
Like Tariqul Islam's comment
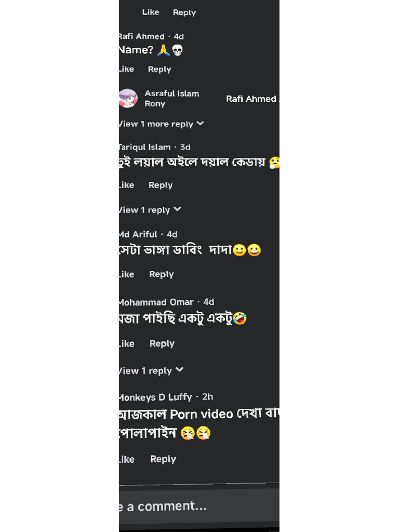126,185
